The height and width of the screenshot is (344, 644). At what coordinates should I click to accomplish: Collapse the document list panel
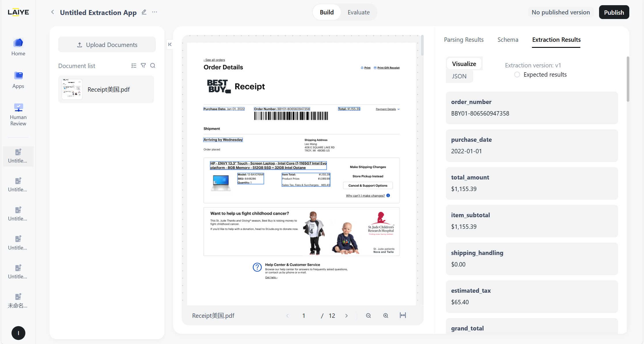point(170,44)
